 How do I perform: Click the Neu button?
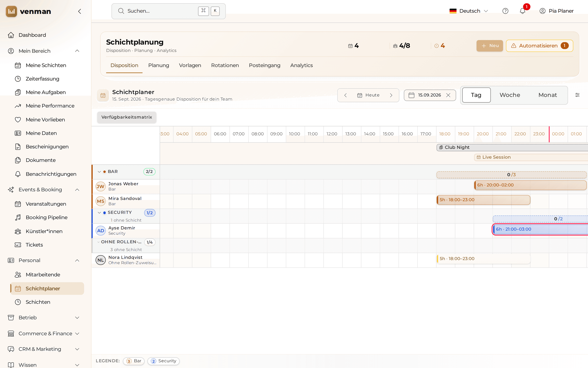click(x=490, y=46)
